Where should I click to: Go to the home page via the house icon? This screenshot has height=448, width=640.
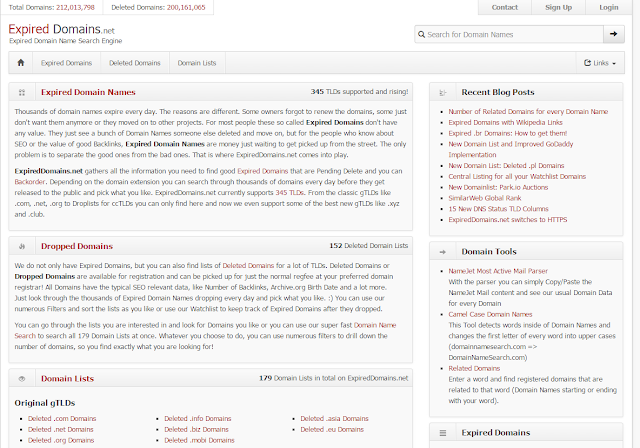pos(21,63)
